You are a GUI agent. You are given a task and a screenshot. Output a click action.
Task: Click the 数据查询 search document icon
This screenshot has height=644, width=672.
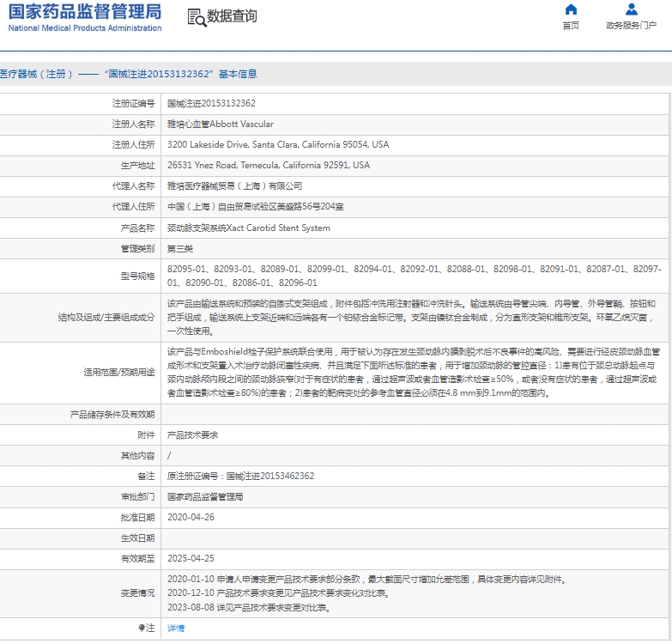click(x=197, y=17)
